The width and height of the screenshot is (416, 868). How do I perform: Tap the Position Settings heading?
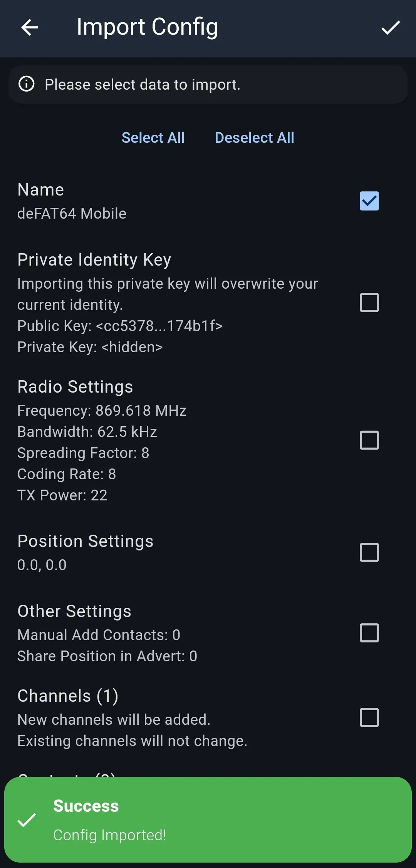(86, 541)
